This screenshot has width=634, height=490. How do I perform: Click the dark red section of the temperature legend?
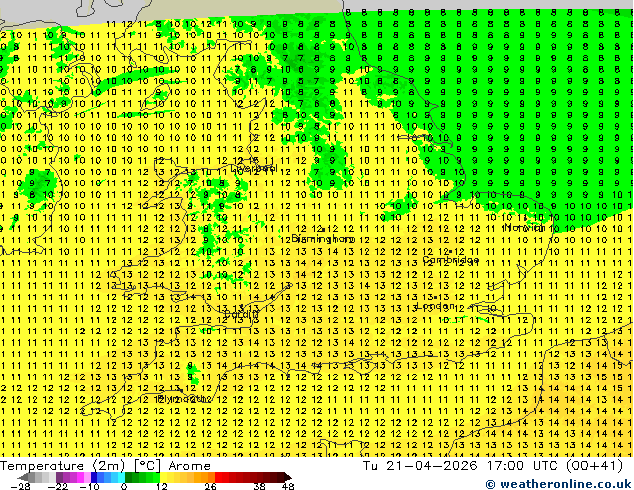(253, 477)
